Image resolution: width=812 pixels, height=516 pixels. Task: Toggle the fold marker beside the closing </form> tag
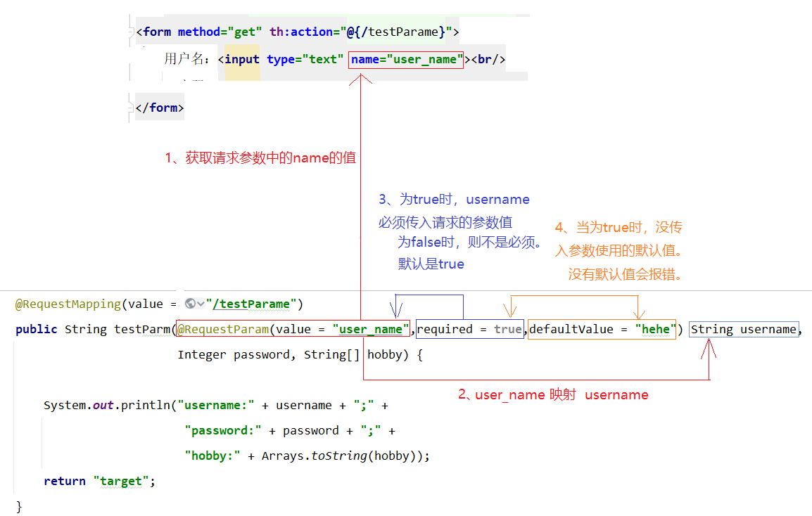click(131, 108)
